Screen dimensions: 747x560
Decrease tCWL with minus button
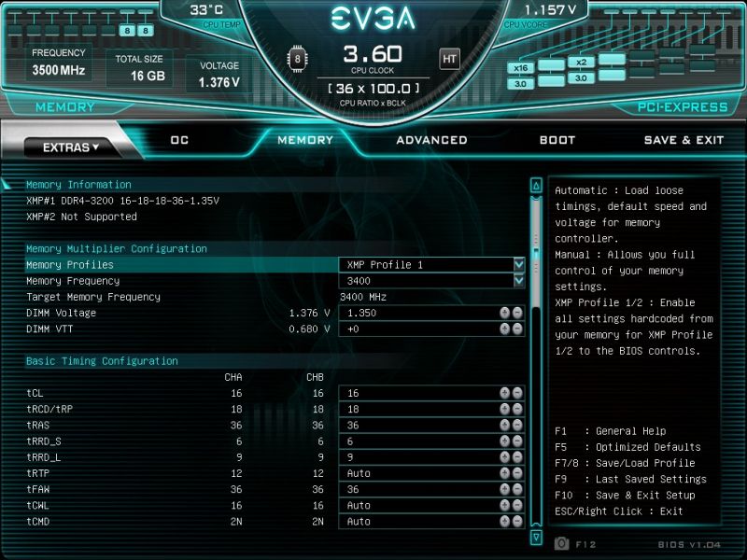(517, 505)
